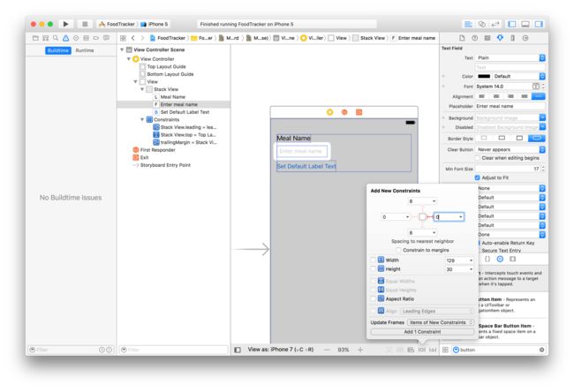The width and height of the screenshot is (574, 392).
Task: Open the Attributes inspector
Action: (500, 38)
